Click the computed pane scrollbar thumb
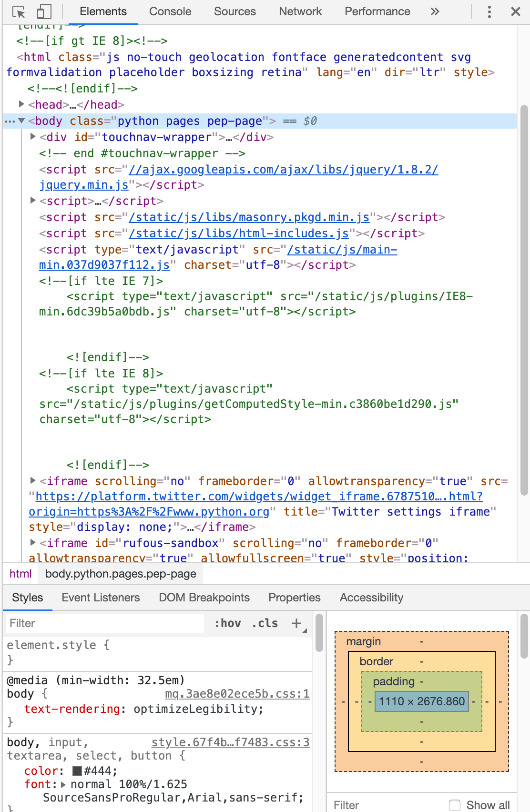The width and height of the screenshot is (530, 812). coord(524,636)
